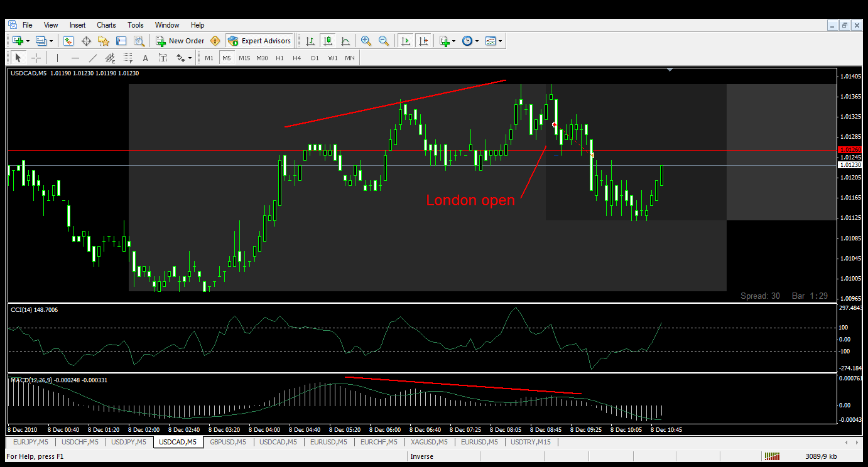Select the Vertical Line drawing tool

[x=57, y=58]
